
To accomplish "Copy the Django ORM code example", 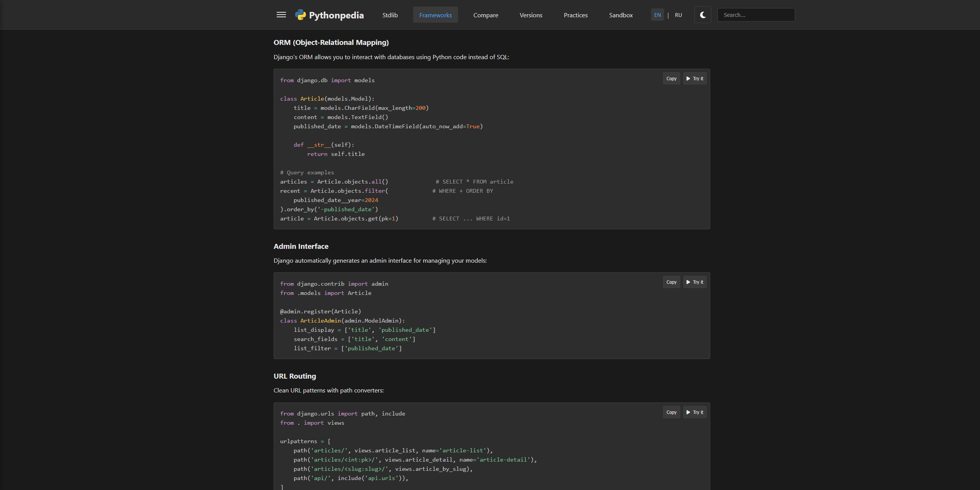I will [x=671, y=78].
